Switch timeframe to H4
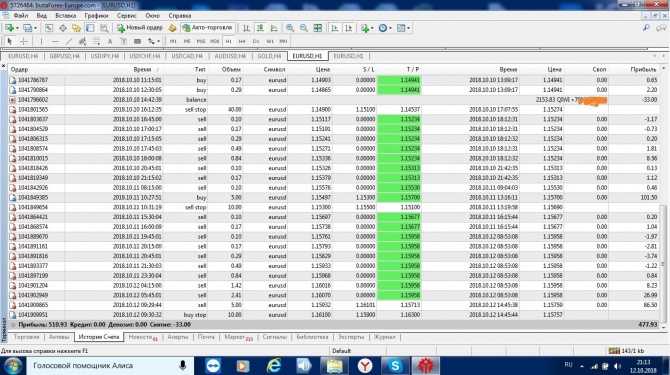This screenshot has height=375, width=670. point(242,41)
